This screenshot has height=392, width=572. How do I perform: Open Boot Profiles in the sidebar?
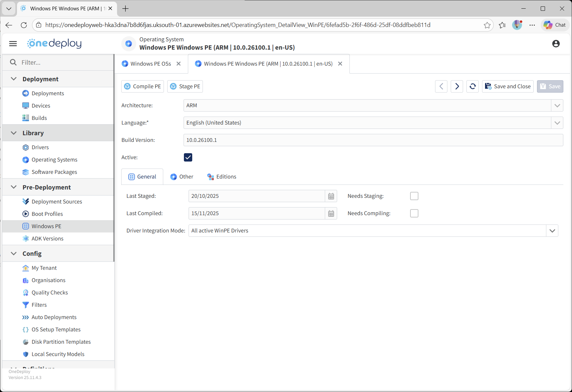pyautogui.click(x=47, y=214)
